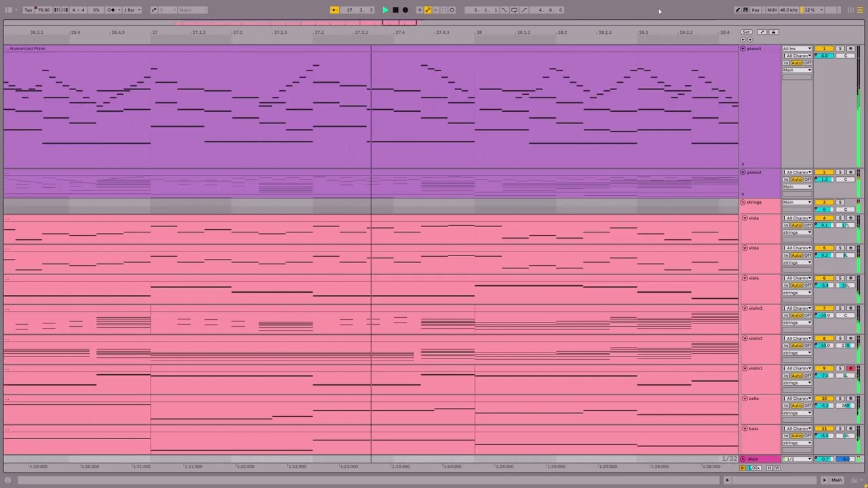Toggle the Draw Mode pencil icon
Screen dimensions: 868x488
737,9
